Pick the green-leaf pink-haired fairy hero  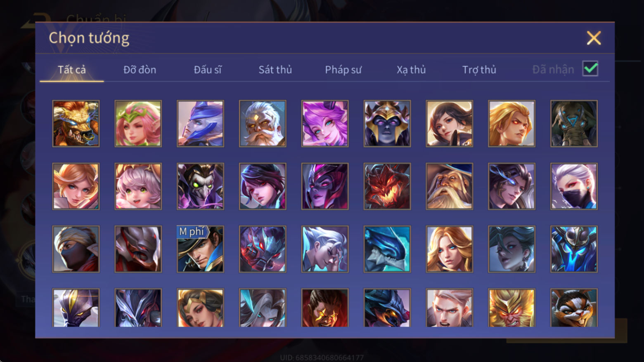coord(138,123)
